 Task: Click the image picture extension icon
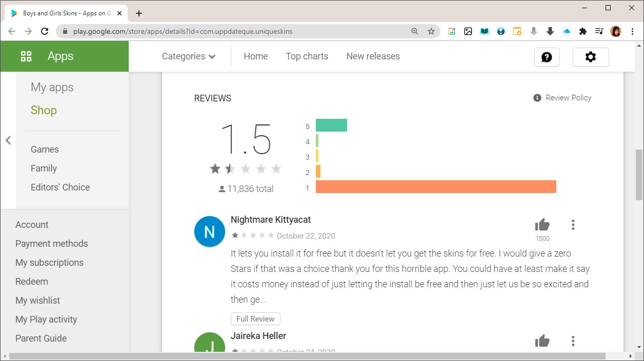468,31
